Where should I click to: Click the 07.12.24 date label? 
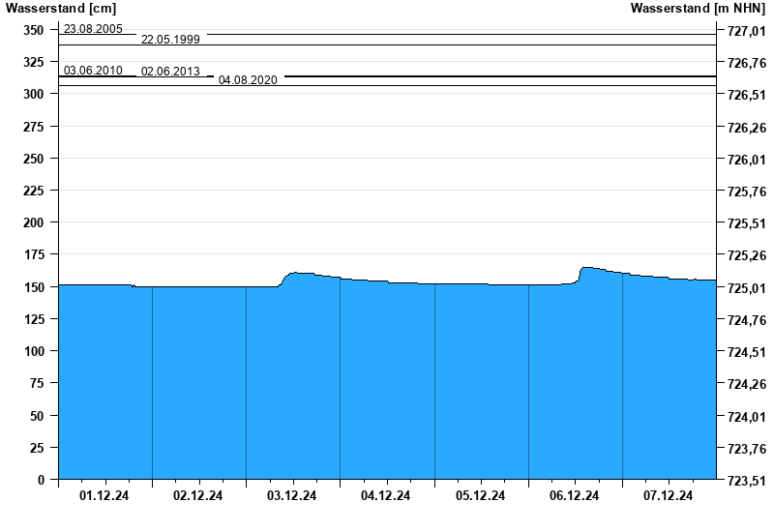coord(668,496)
